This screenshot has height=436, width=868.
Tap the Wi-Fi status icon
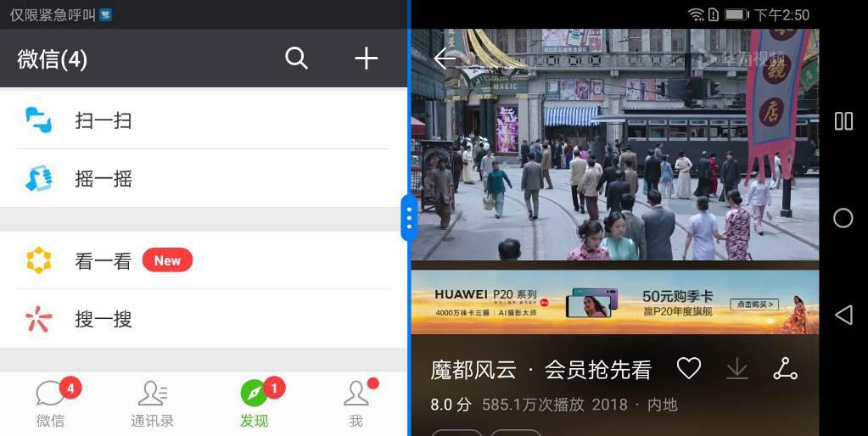(697, 14)
